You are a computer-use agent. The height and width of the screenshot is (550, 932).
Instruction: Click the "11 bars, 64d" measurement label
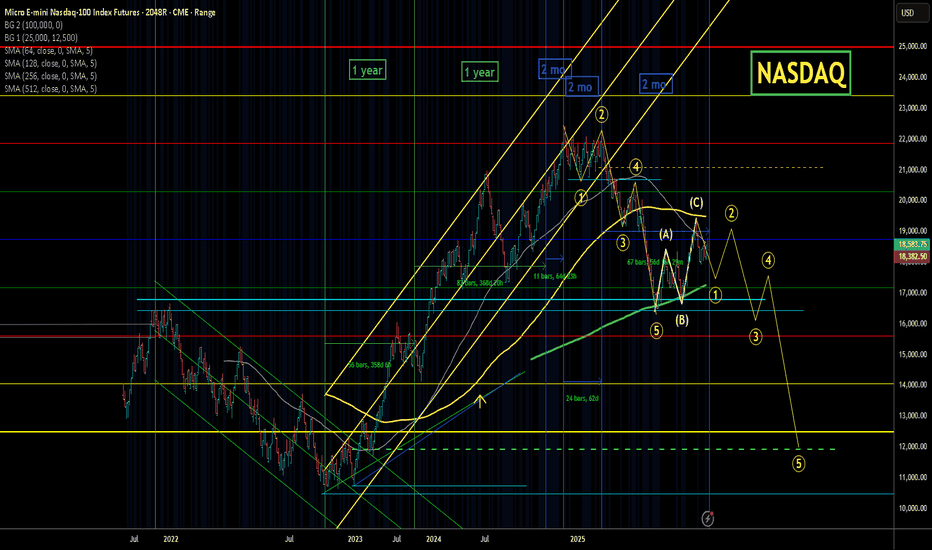[x=554, y=276]
